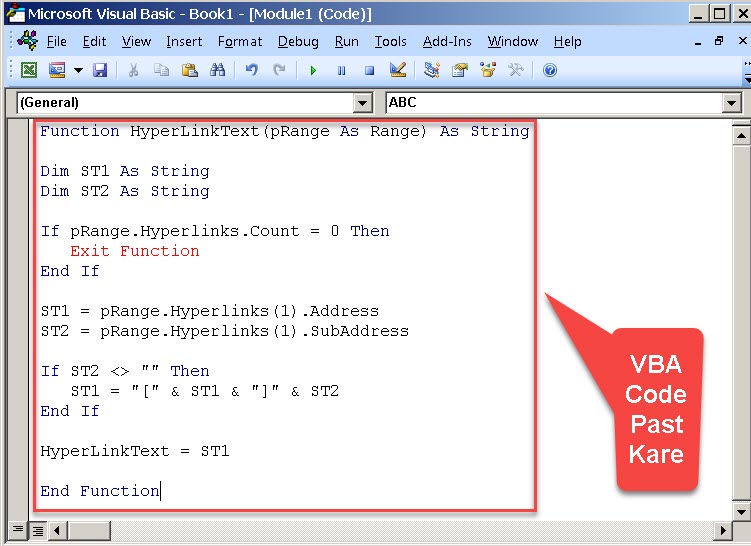This screenshot has height=546, width=751.
Task: Open the Insert UserForm dropdown arrow
Action: point(77,70)
